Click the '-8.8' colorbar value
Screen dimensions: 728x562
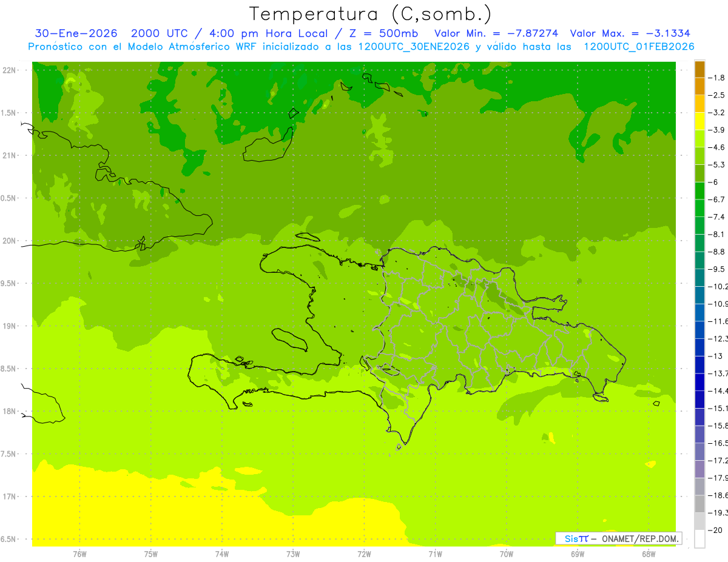tap(717, 252)
